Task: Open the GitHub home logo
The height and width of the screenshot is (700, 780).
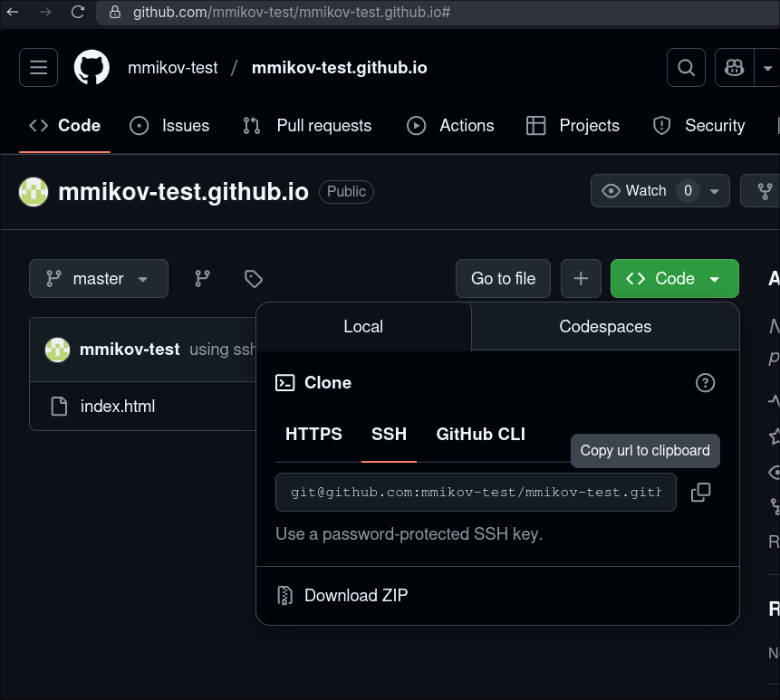Action: pyautogui.click(x=91, y=68)
